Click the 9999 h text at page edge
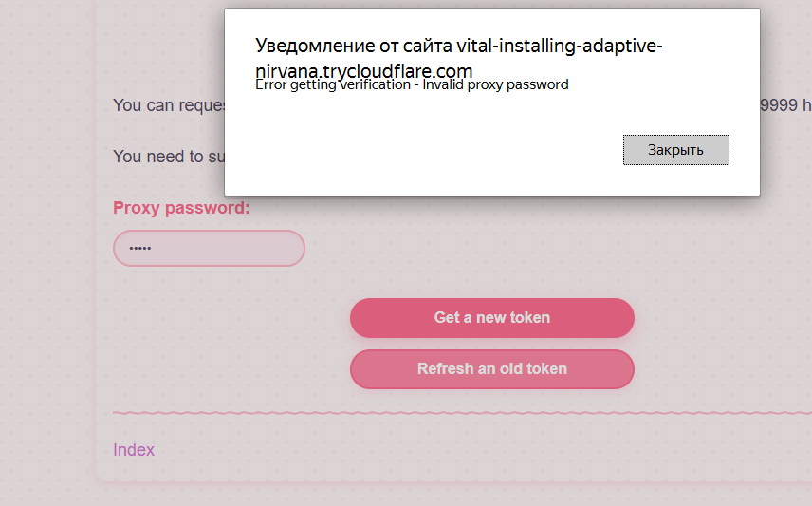Viewport: 812px width, 506px height. click(x=785, y=105)
